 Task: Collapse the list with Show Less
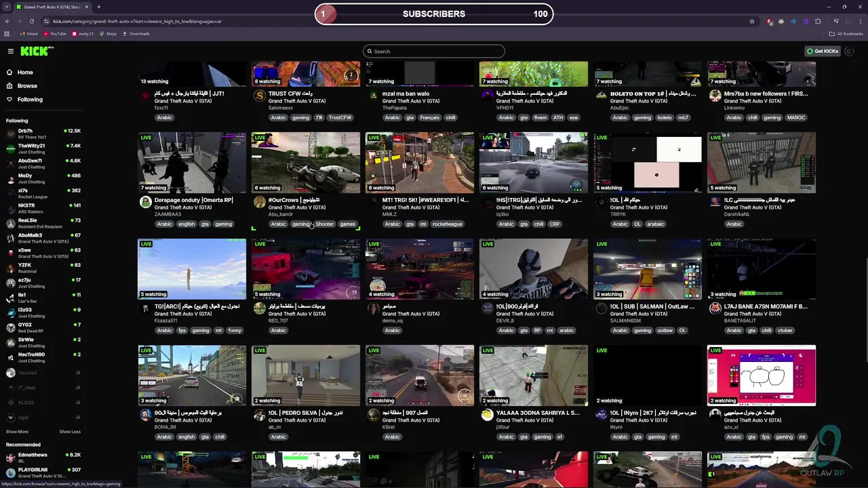click(70, 432)
